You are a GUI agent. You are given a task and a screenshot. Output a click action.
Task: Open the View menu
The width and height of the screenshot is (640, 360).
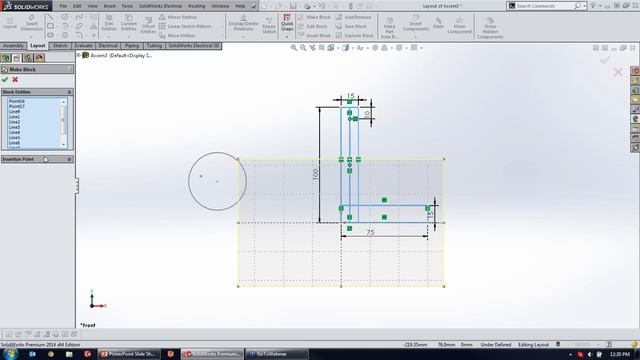pos(93,6)
